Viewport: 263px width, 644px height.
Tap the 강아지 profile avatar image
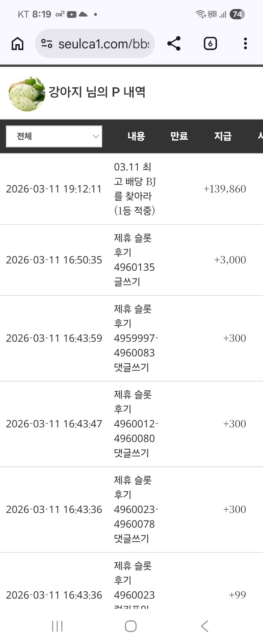27,94
